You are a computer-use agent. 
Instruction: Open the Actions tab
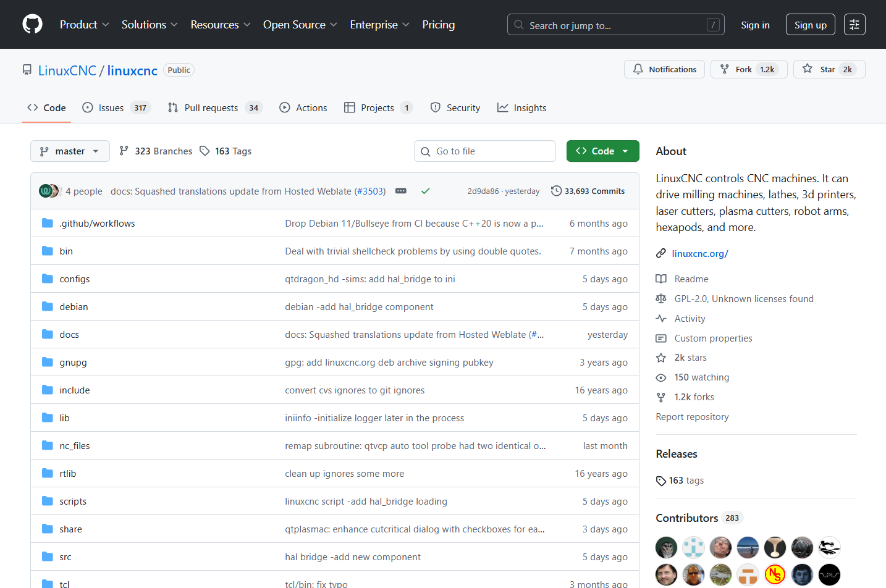pos(303,107)
